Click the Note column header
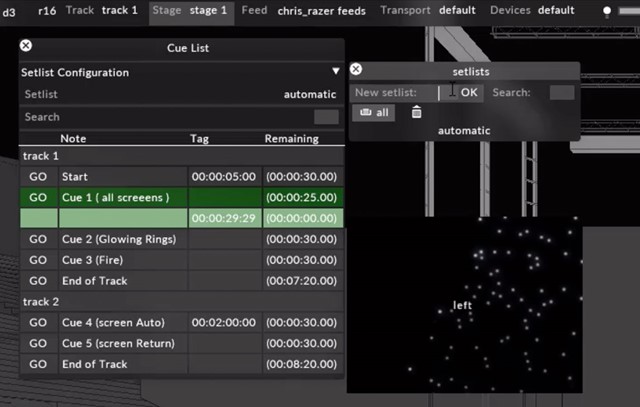Screen dimensions: 640x407 coord(73,139)
